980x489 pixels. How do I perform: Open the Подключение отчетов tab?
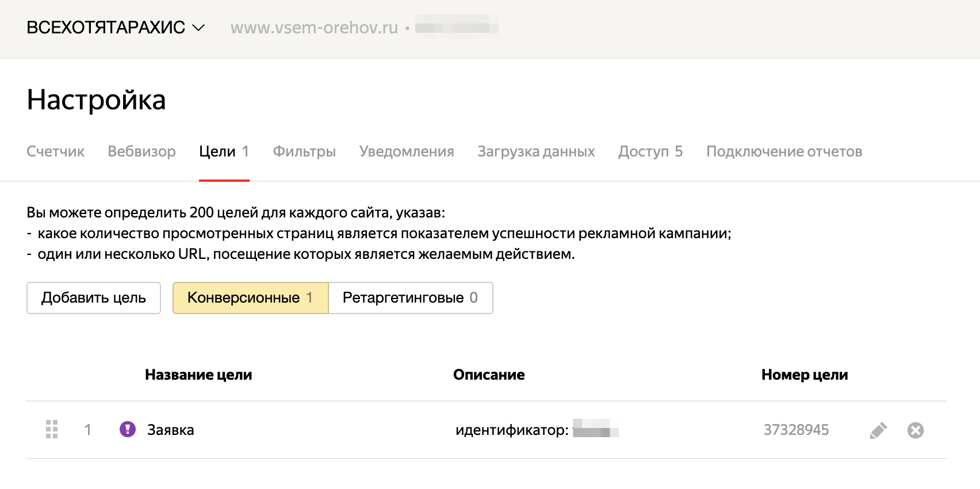[784, 151]
